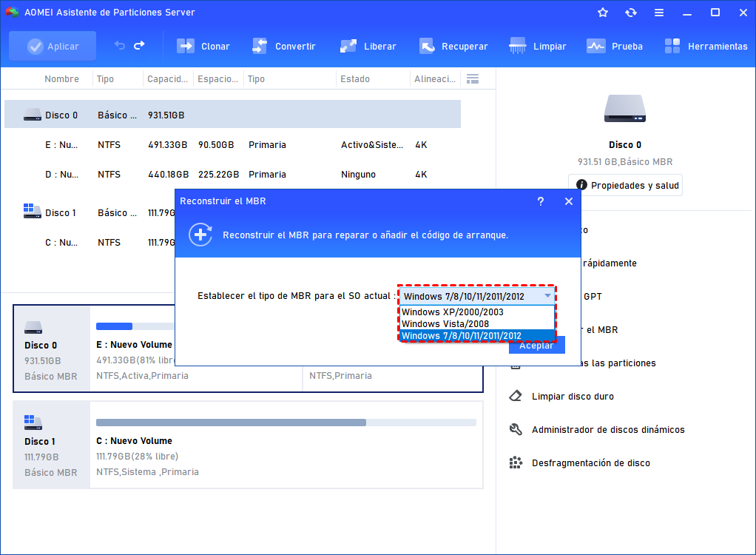Click the Disco 0 icon in table row
756x555 pixels.
[x=33, y=115]
